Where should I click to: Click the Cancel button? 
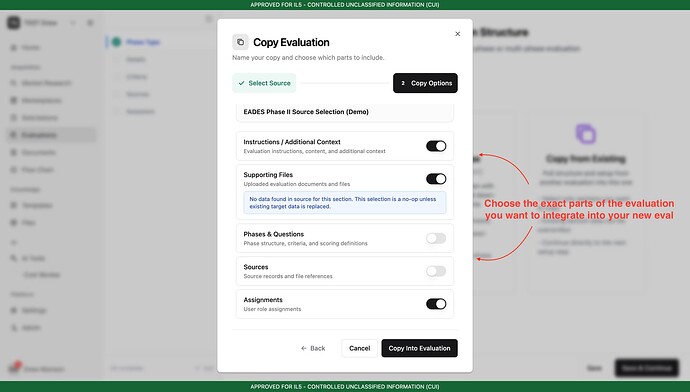(360, 348)
